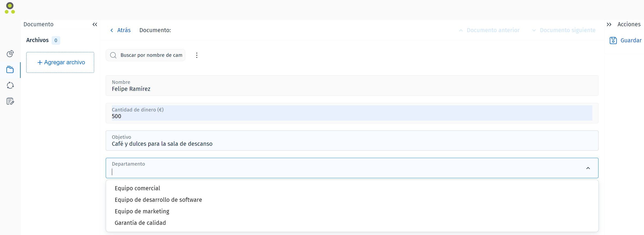This screenshot has width=644, height=235.
Task: Open the circular sync arrows icon
Action: point(10,85)
